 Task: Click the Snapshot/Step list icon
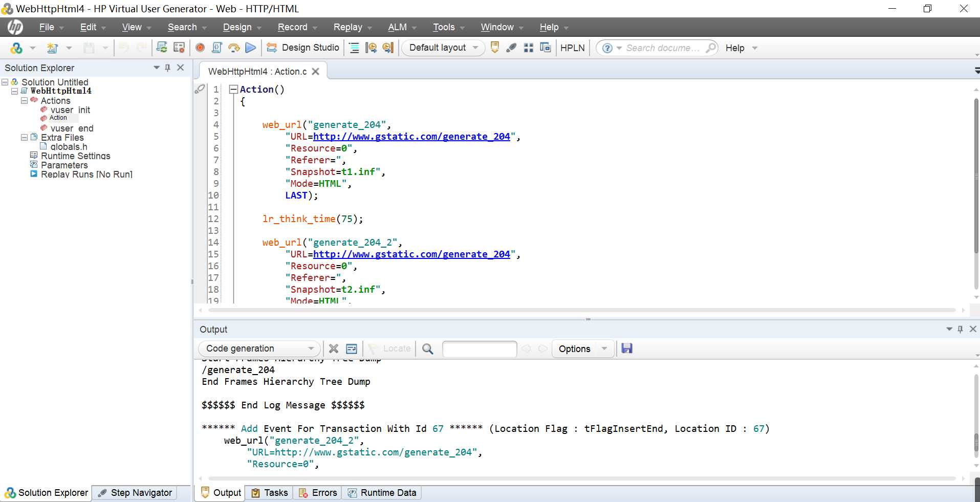[354, 48]
